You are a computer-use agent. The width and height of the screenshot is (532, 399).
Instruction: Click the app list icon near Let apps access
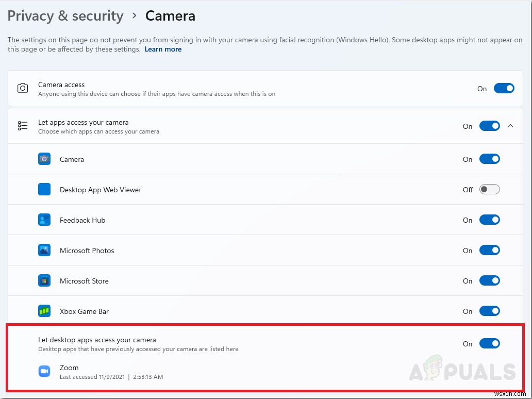click(x=23, y=125)
